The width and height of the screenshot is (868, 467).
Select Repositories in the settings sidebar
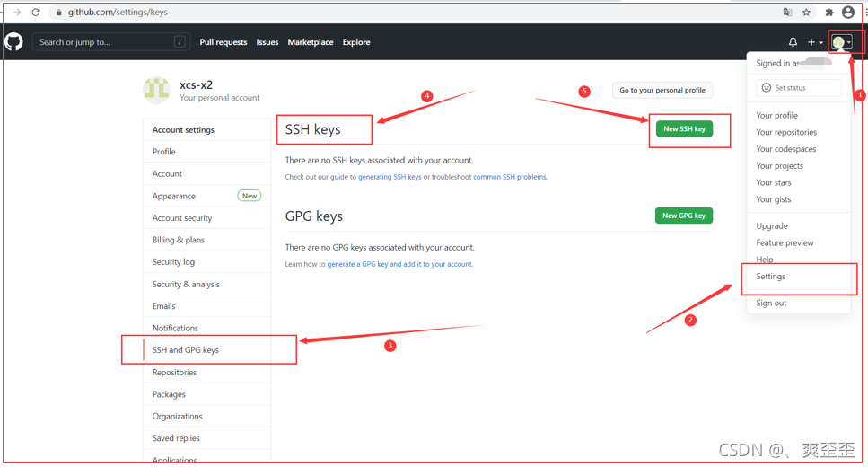tap(206, 373)
